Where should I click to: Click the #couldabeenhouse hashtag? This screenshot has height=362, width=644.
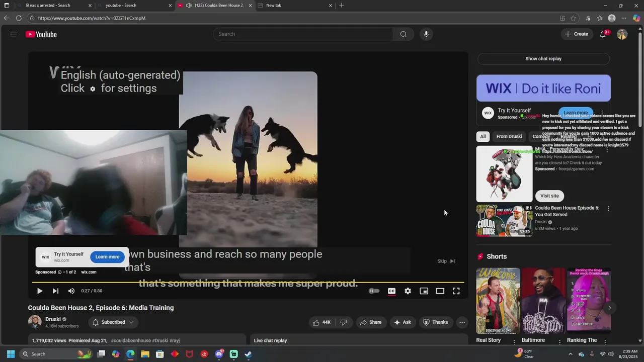[131, 340]
